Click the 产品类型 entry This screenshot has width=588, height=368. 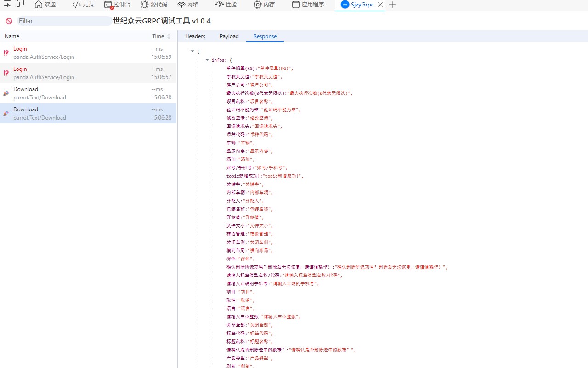tap(249, 358)
